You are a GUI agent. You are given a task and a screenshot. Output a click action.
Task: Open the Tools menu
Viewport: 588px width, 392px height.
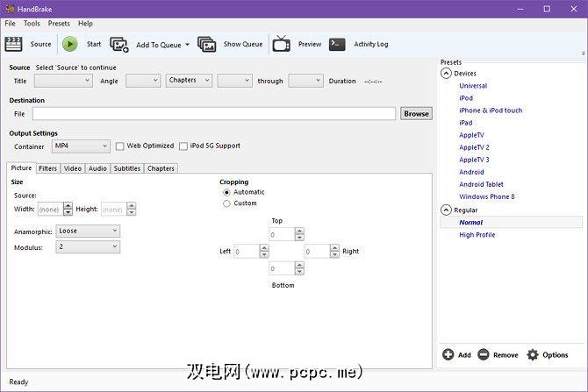(x=32, y=23)
